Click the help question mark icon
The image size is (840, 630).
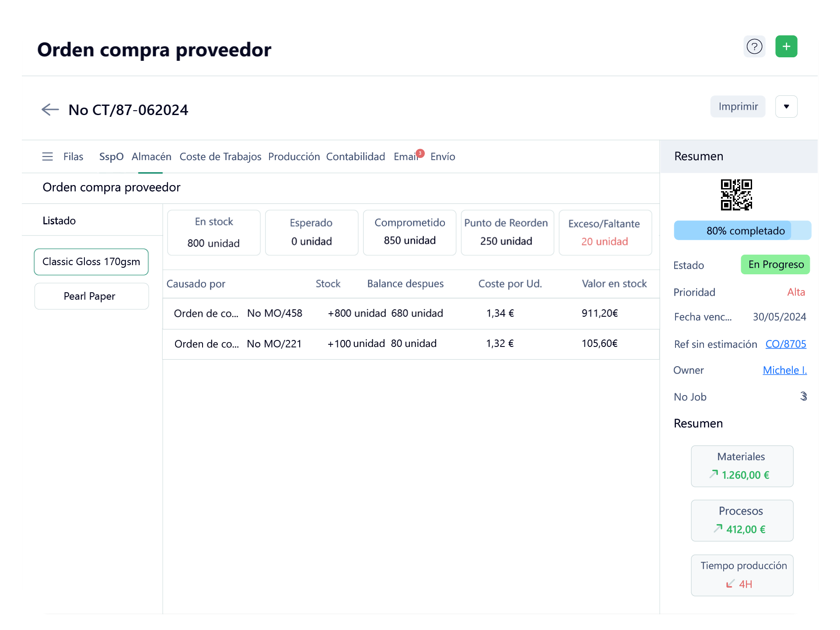coord(754,46)
